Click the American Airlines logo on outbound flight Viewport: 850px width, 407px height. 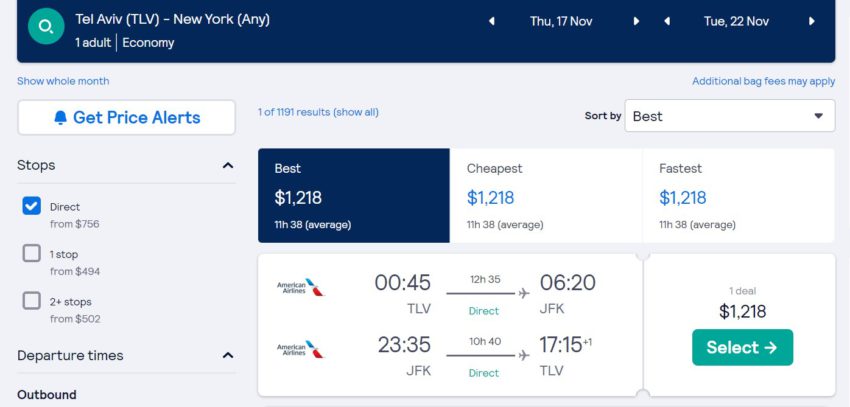[301, 287]
